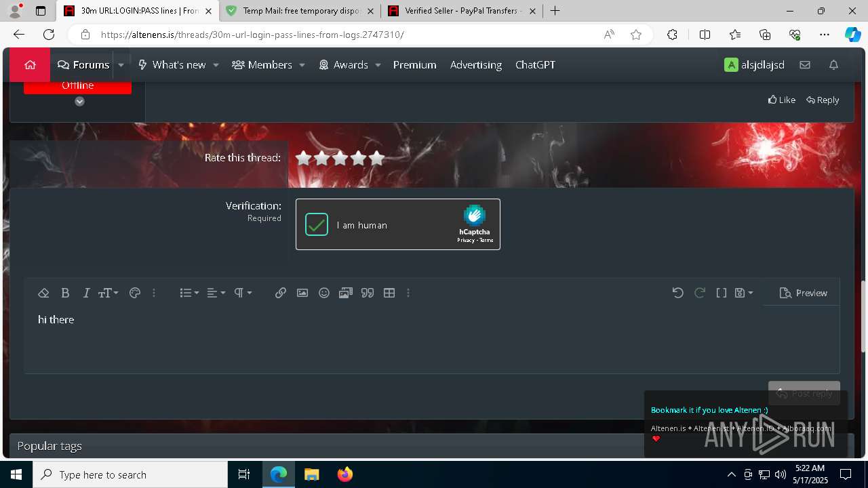
Task: Open the Collections icon
Action: click(765, 35)
